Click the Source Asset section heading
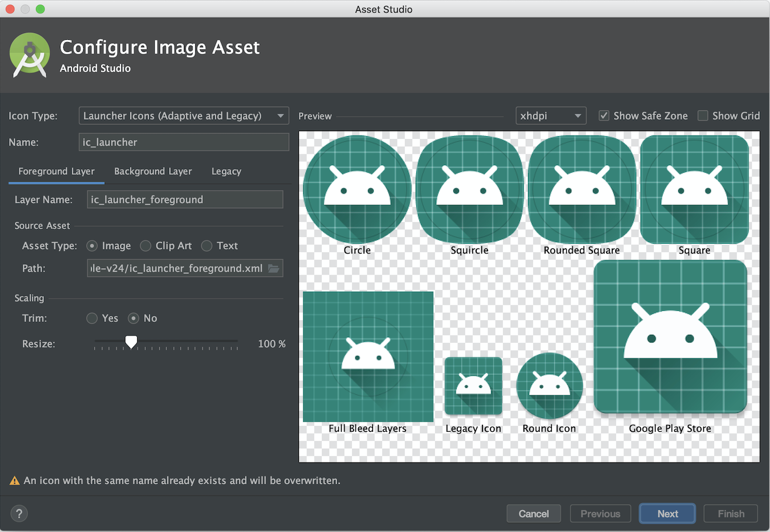This screenshot has height=532, width=770. tap(42, 226)
